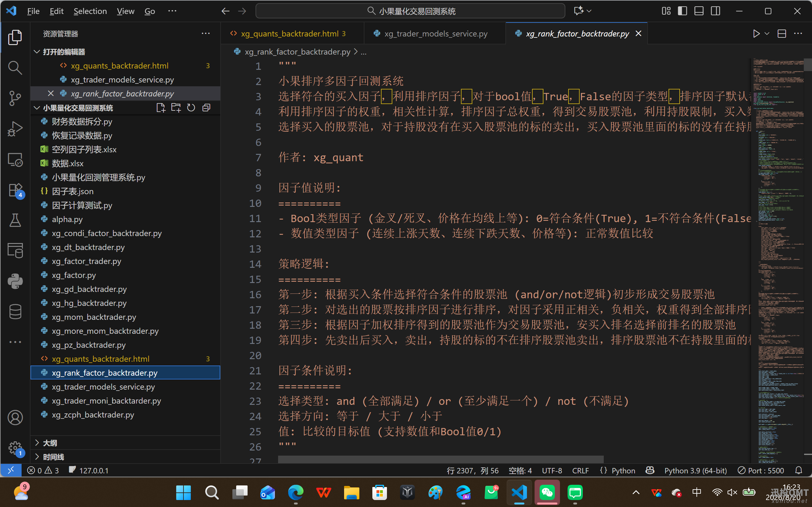Toggle the bottom panel layout
The height and width of the screenshot is (507, 812).
click(x=699, y=11)
